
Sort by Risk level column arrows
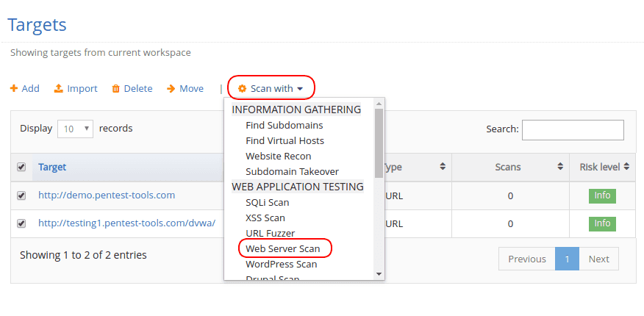pyautogui.click(x=626, y=167)
